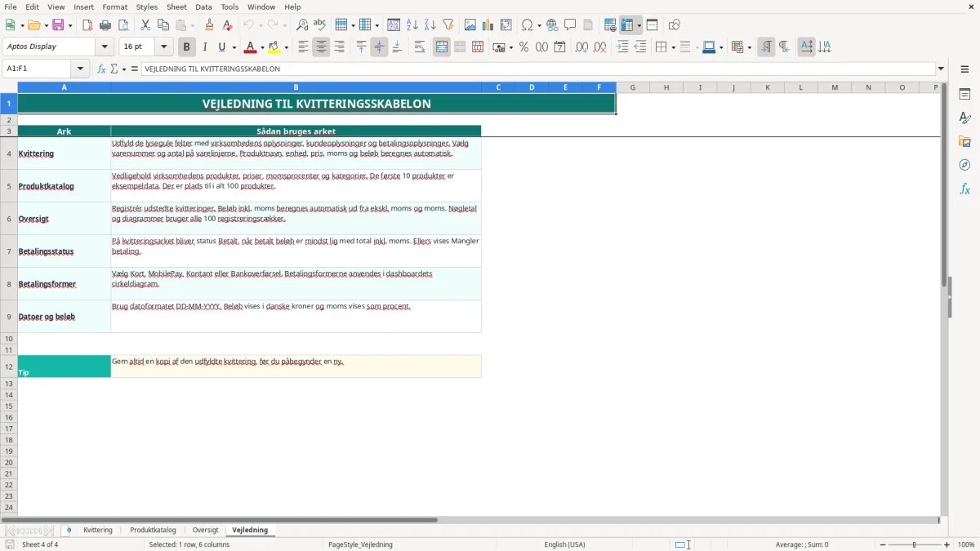Screen dimensions: 980x551
Task: Insert a pivot table
Action: 506,25
